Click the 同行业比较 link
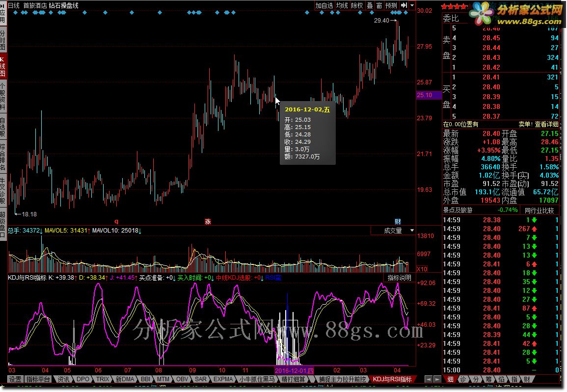Screen dimensions: 567x392 [x=539, y=210]
